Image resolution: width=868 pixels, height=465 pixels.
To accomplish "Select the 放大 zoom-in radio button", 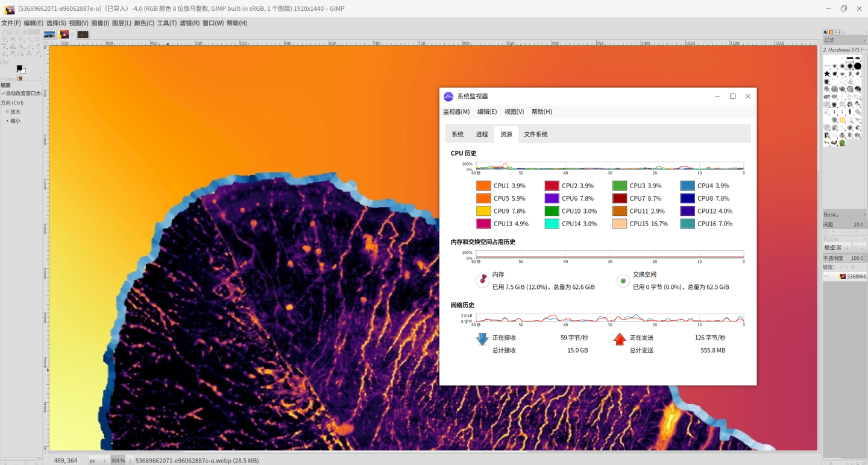I will (x=7, y=112).
